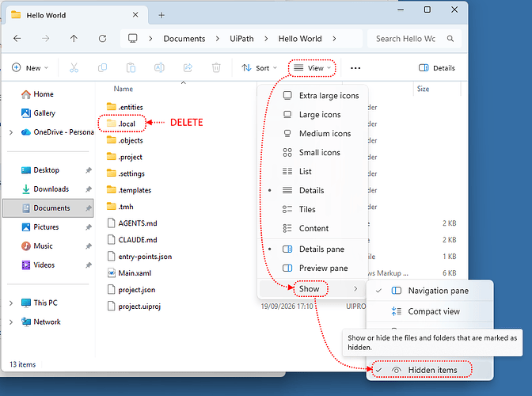Image resolution: width=532 pixels, height=396 pixels.
Task: Refresh the current folder
Action: 102,39
